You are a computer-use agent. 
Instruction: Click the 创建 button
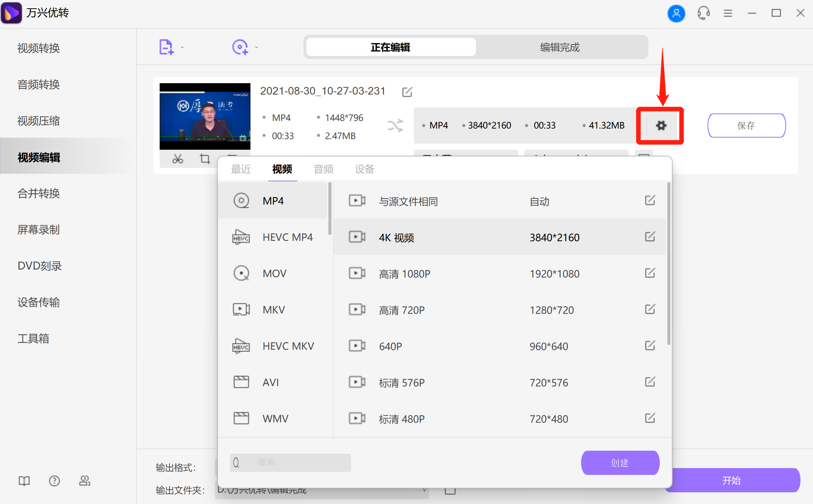(x=620, y=462)
